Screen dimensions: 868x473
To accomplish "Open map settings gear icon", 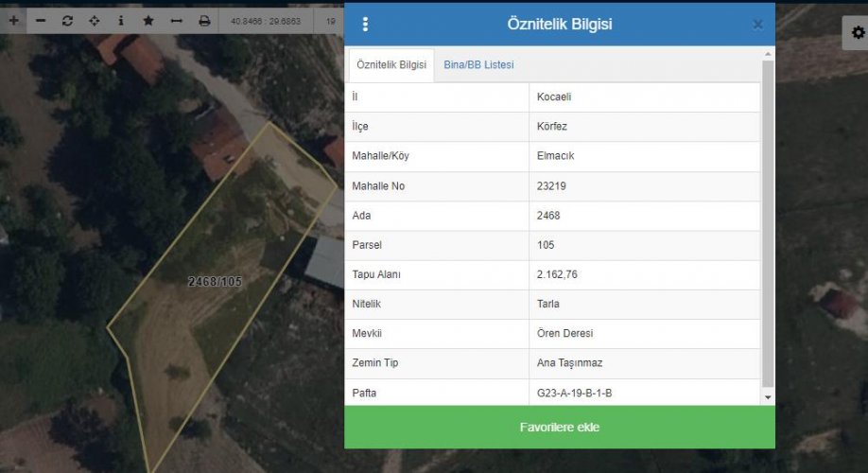I will pyautogui.click(x=858, y=33).
